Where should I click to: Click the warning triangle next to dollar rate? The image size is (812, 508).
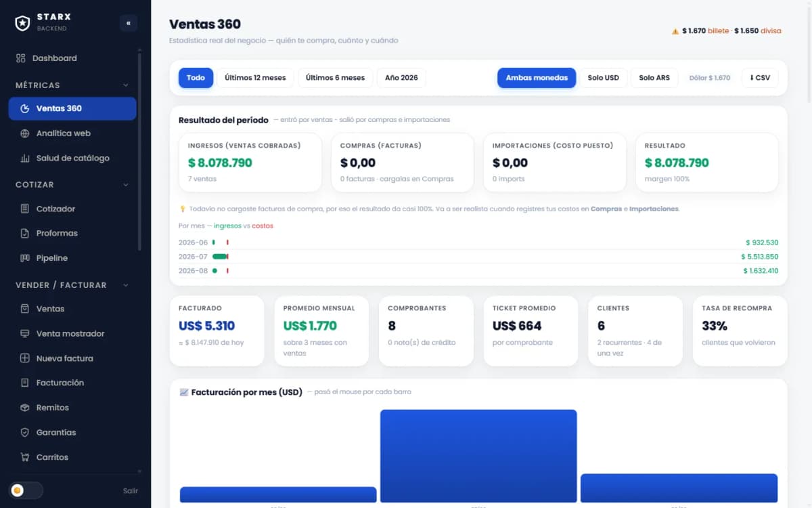tap(675, 31)
